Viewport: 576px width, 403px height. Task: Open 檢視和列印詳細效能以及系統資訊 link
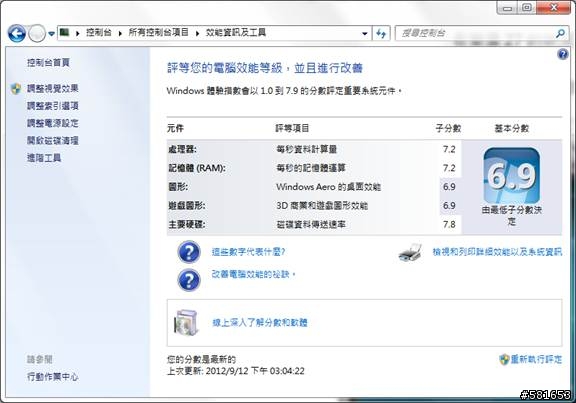(497, 252)
